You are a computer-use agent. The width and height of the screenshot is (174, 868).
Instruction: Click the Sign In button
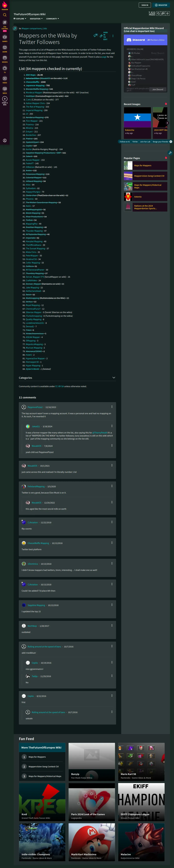pos(145,5)
